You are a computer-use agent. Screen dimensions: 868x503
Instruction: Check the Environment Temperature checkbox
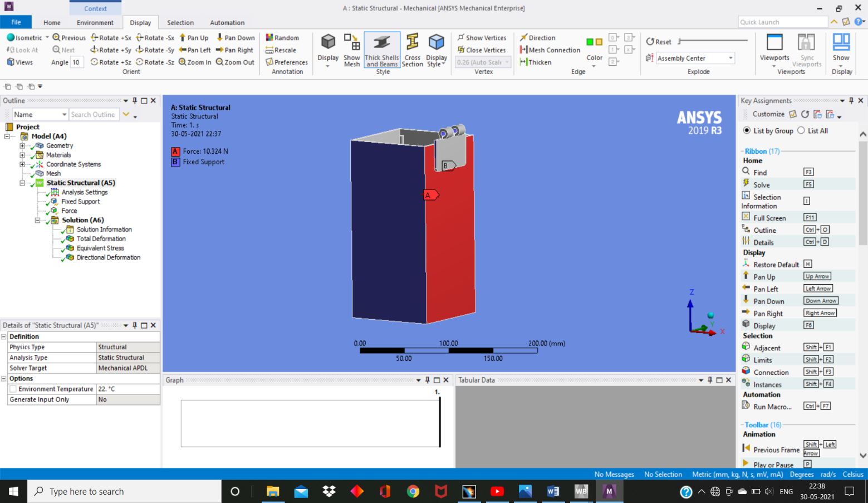13,389
